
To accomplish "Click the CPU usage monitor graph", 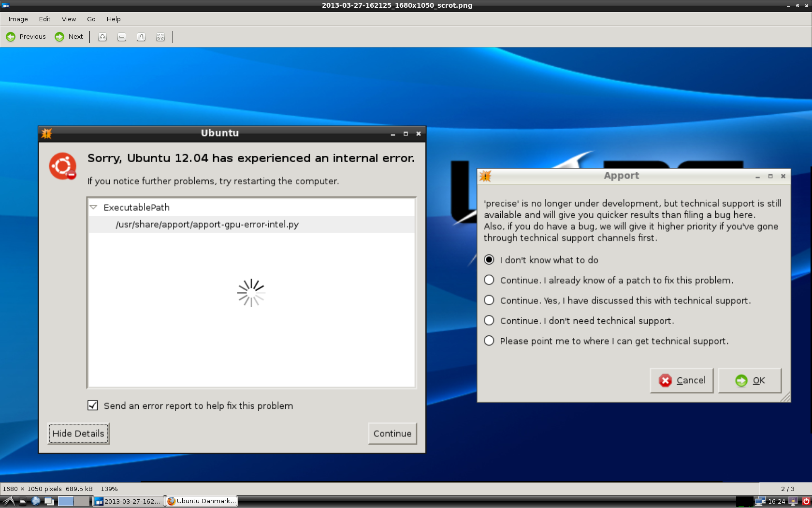I will [x=745, y=501].
